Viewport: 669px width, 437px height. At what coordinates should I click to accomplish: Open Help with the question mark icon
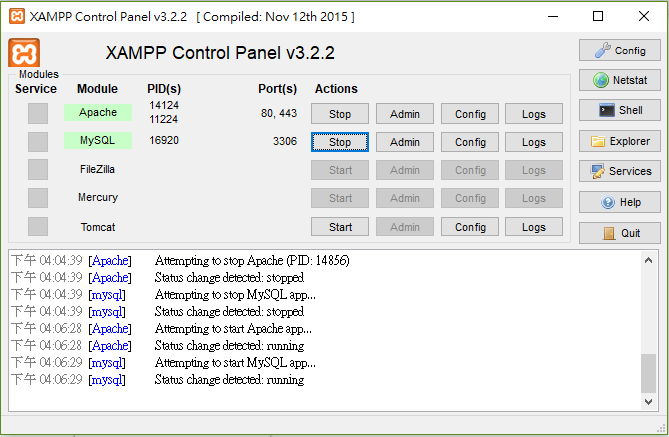[x=620, y=202]
